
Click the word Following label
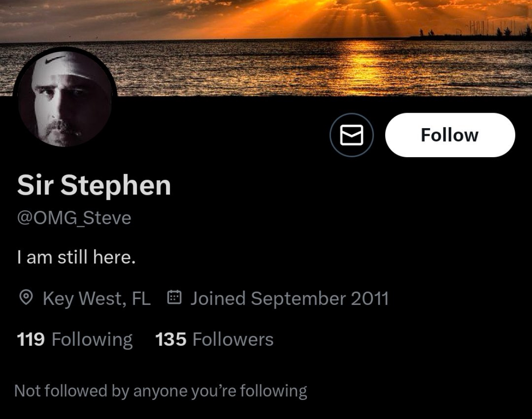(x=92, y=339)
